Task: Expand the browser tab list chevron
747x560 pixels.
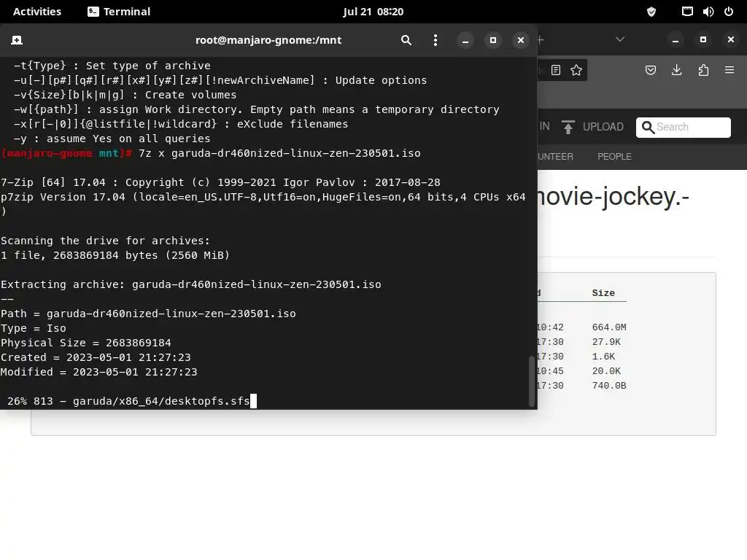Action: [x=620, y=39]
